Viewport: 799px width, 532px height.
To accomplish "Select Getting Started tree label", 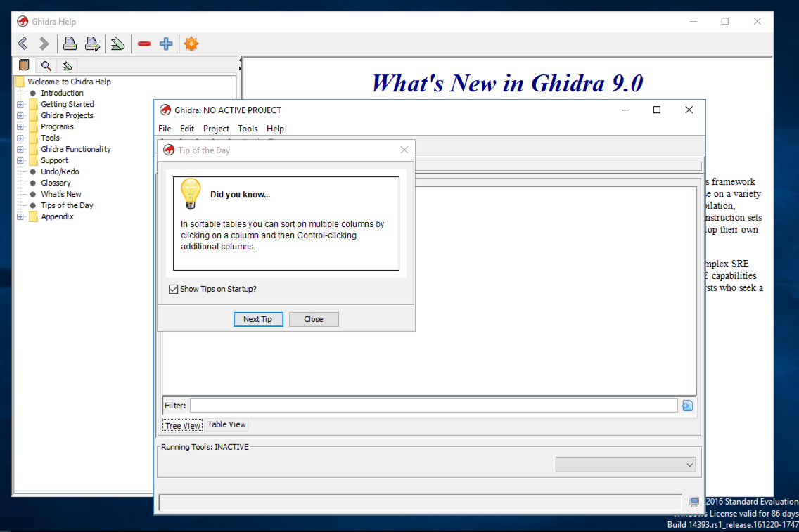I will (68, 104).
